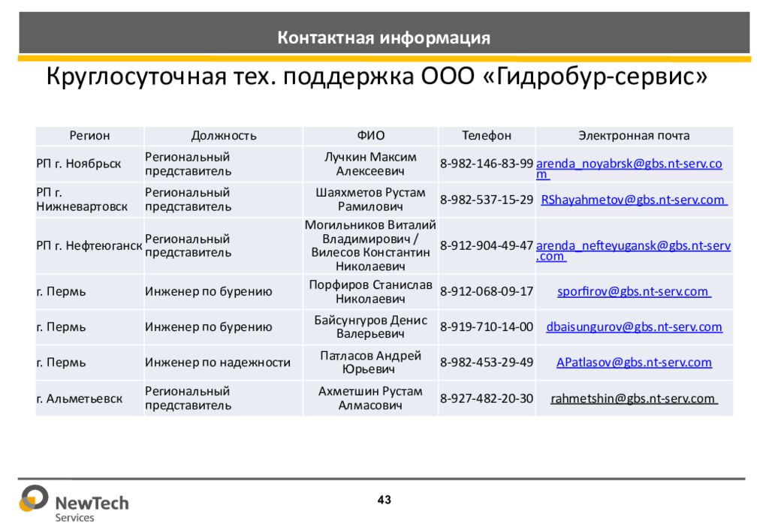Select the name 'Патласов Андрей Юрьевич'
Image resolution: width=769 pixels, height=532 pixels.
pyautogui.click(x=370, y=362)
